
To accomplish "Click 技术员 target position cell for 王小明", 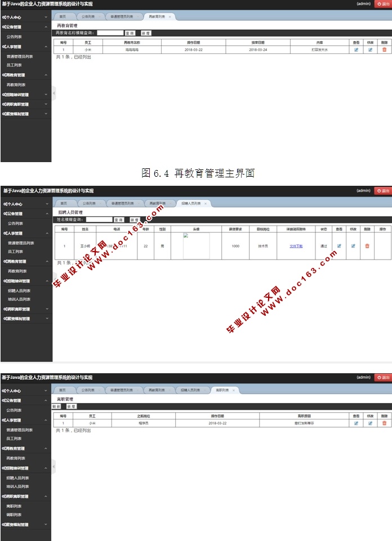I will click(x=263, y=246).
